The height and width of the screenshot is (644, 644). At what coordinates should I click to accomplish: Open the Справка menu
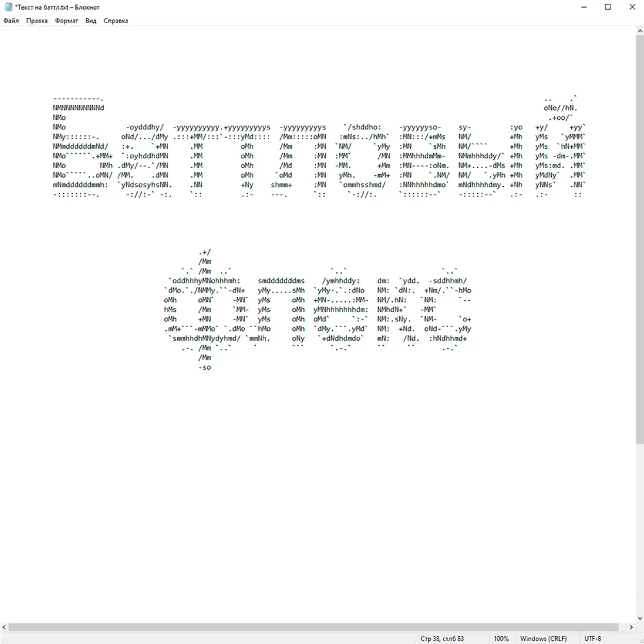[116, 21]
